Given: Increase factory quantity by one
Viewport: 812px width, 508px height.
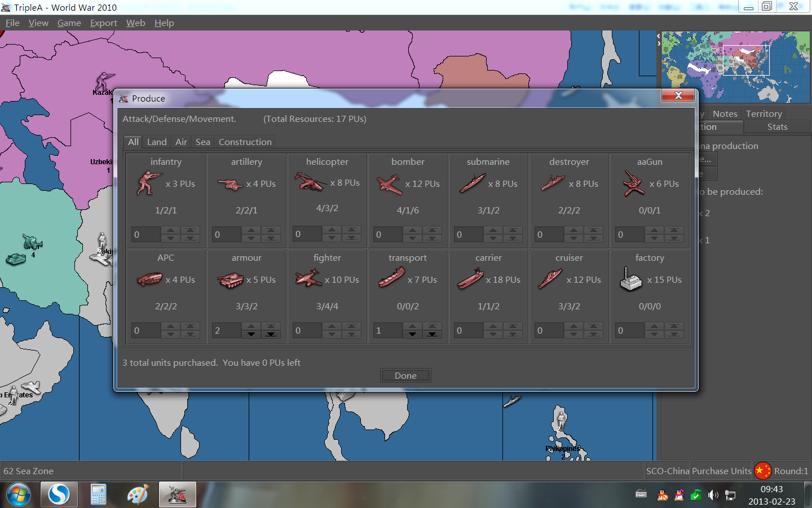Looking at the screenshot, I should [654, 326].
